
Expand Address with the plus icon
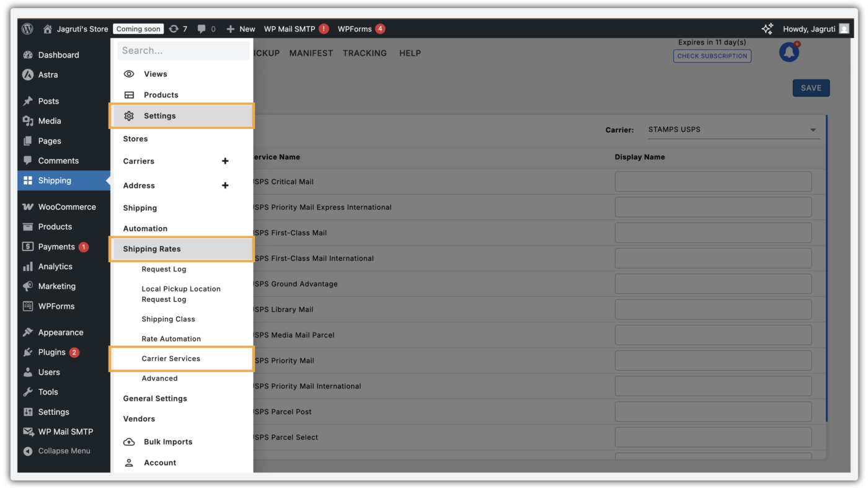(x=225, y=185)
